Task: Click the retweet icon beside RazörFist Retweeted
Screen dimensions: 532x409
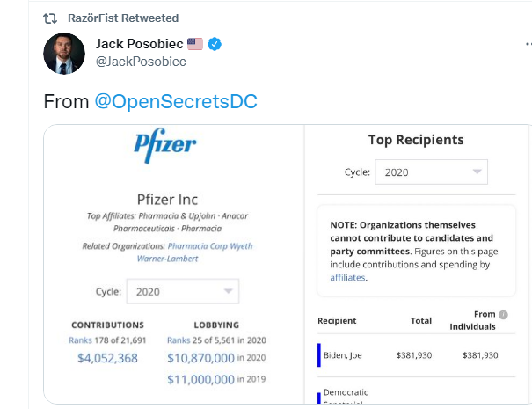Action: pos(50,18)
